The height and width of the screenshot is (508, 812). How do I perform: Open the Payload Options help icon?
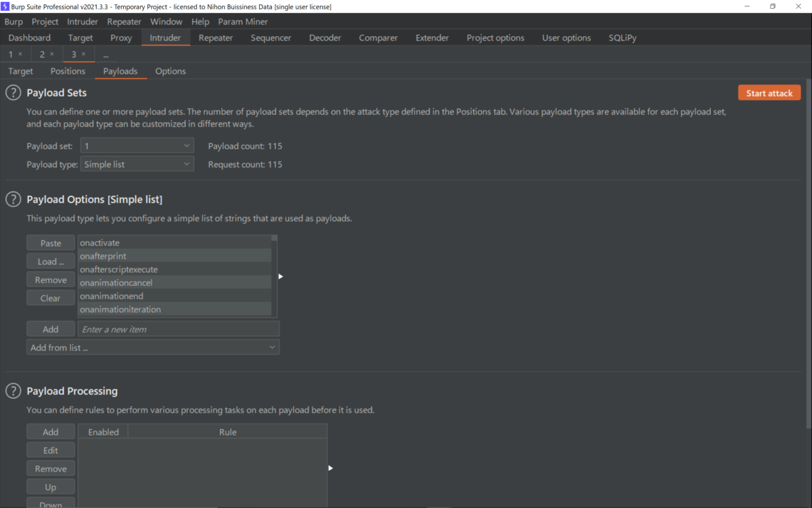[x=13, y=199]
